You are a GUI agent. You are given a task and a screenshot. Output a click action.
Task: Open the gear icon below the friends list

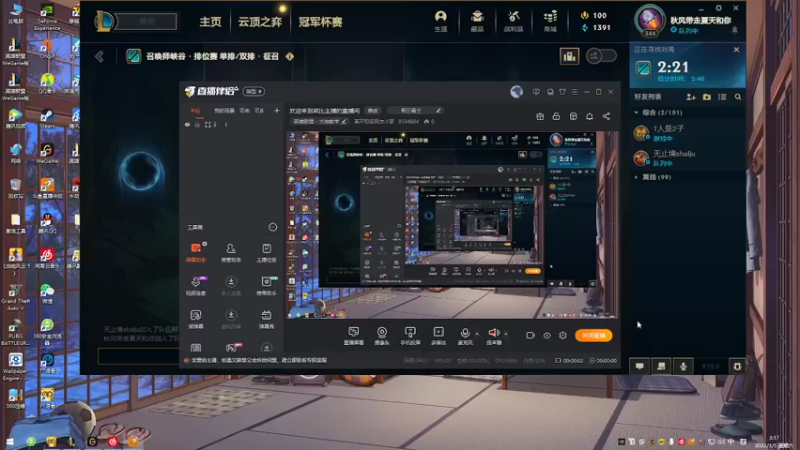(x=737, y=366)
